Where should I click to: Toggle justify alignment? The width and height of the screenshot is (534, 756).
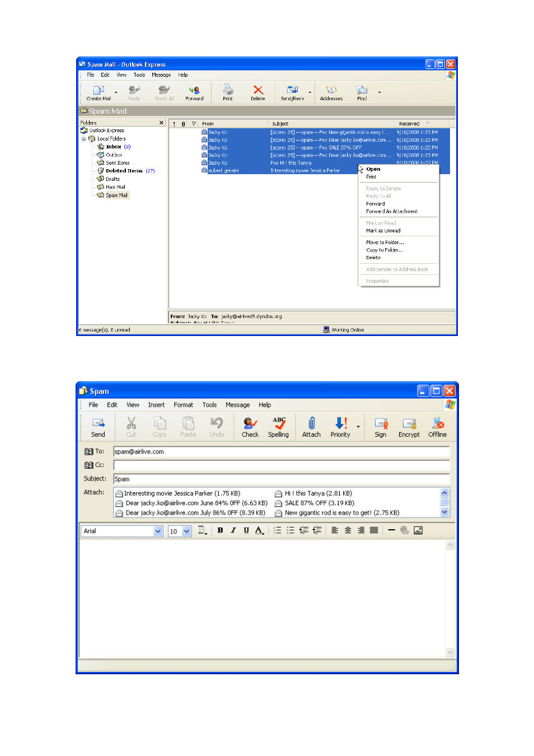(x=374, y=530)
